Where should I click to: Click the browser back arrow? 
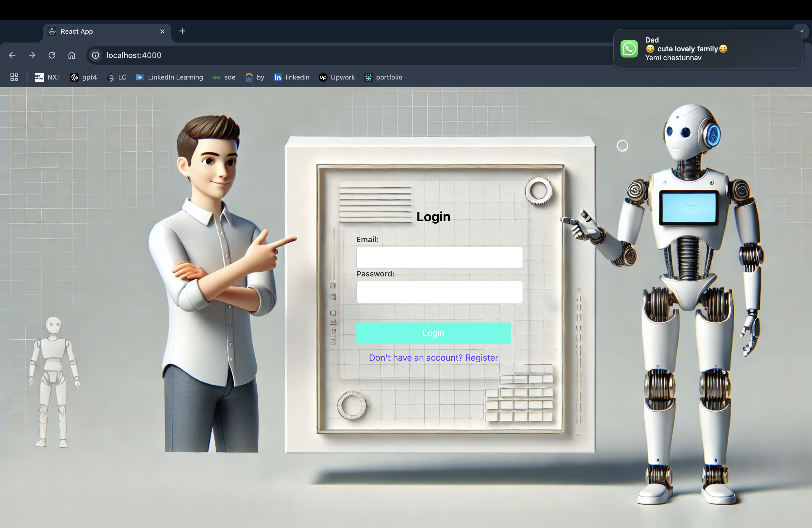[x=12, y=55]
